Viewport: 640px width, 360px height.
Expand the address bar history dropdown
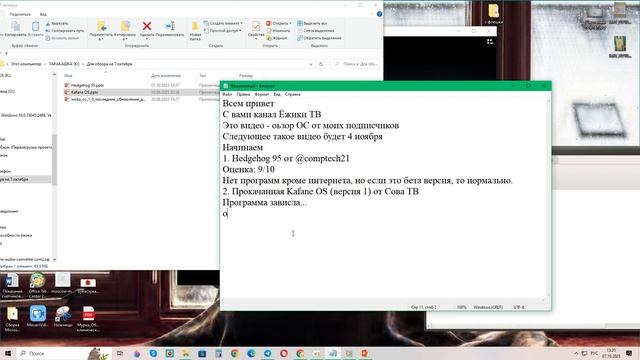(x=311, y=64)
